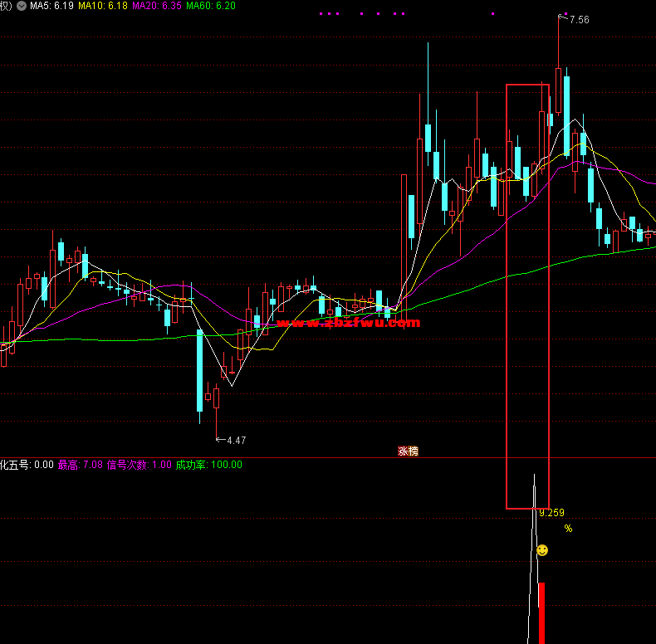
Task: Click the red signal bar in subchart
Action: [542, 612]
